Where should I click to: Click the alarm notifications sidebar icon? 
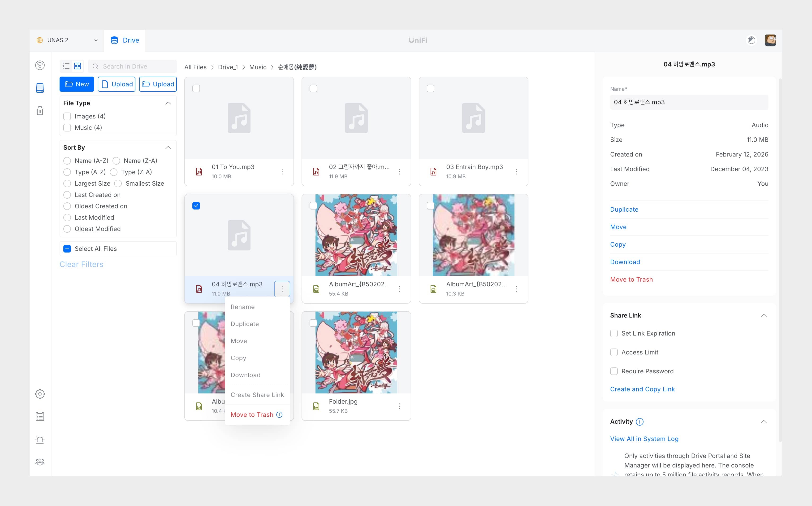40,439
